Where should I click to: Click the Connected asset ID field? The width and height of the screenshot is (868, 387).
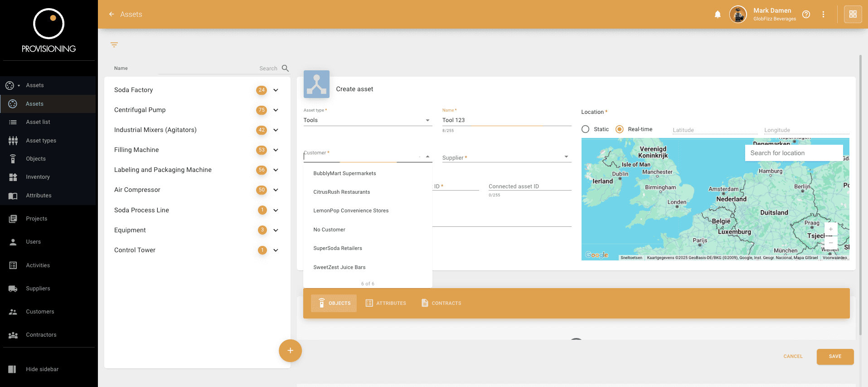(x=530, y=186)
